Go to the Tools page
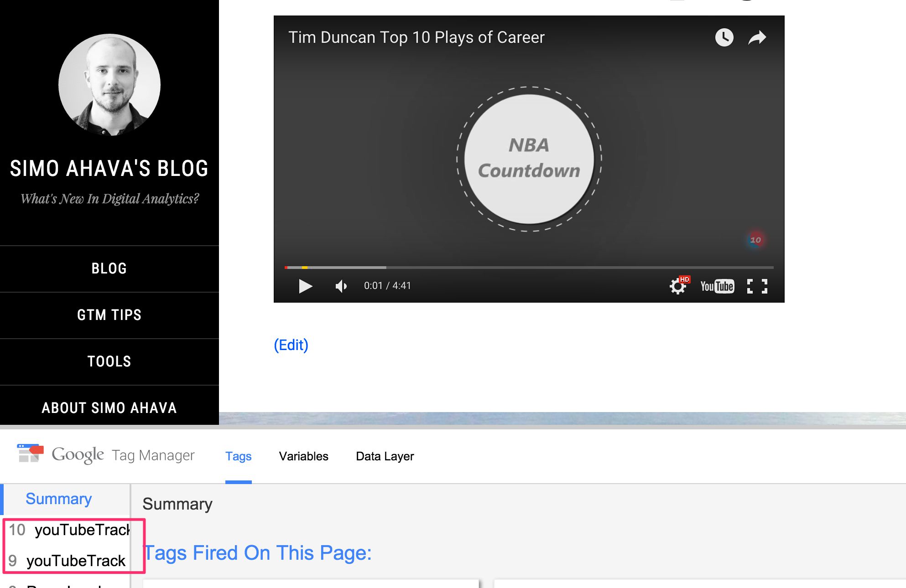 pyautogui.click(x=109, y=361)
